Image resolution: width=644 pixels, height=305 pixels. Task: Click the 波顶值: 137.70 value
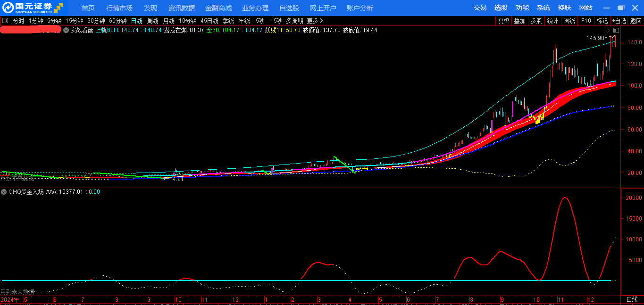321,30
